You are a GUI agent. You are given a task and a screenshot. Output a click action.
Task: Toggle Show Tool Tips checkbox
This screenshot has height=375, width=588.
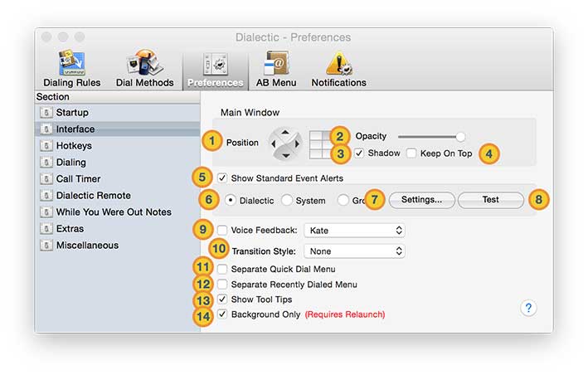(222, 300)
